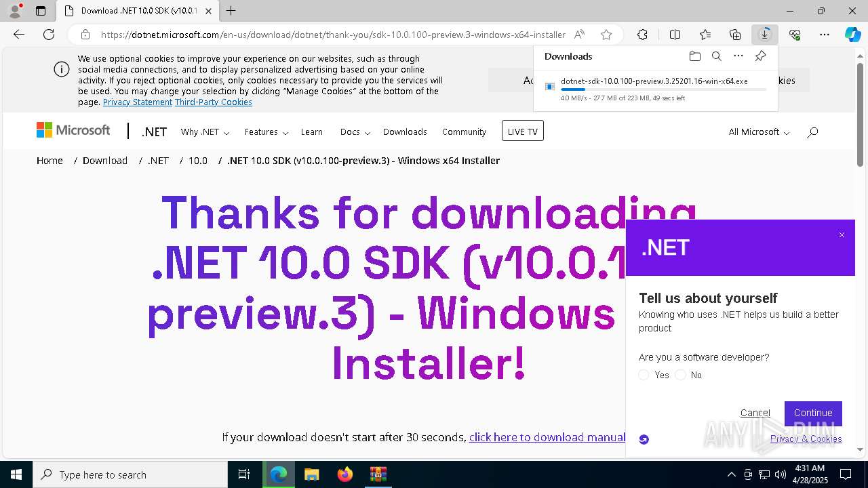Search downloads with the magnifier icon
The width and height of the screenshot is (868, 488).
716,56
